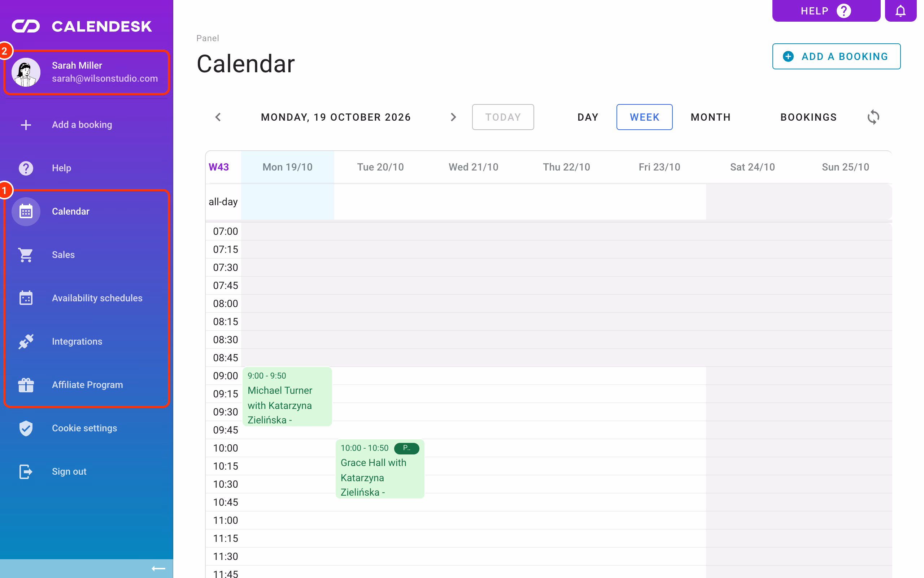The image size is (924, 578).
Task: Open Sarah Miller's profile avatar
Action: click(26, 72)
